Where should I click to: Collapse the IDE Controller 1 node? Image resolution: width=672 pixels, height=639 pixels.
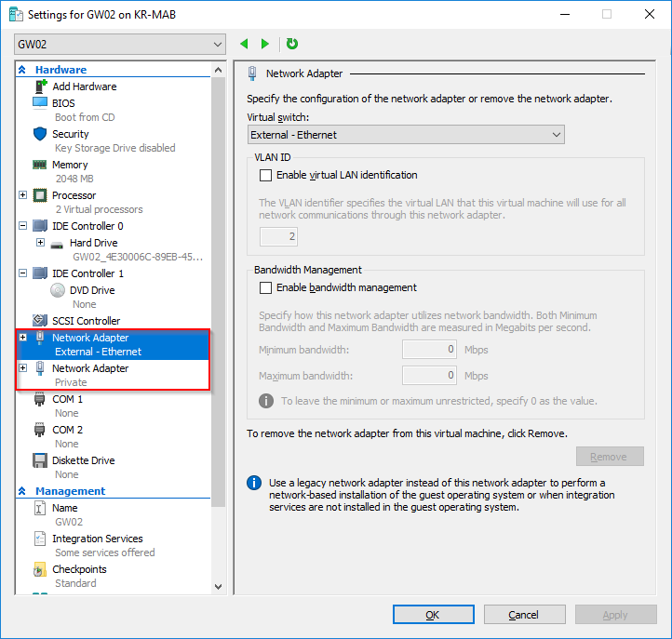click(23, 273)
